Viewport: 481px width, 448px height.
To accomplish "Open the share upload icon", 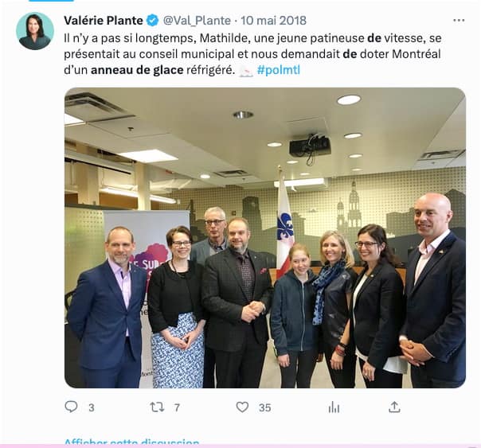I will point(394,407).
